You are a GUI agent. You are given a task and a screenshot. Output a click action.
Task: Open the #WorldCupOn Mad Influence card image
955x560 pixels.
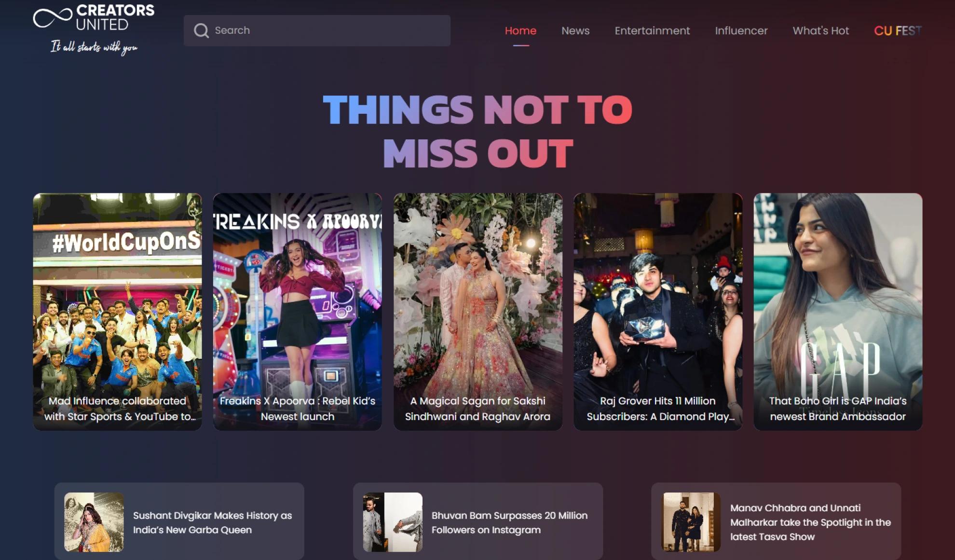point(117,312)
